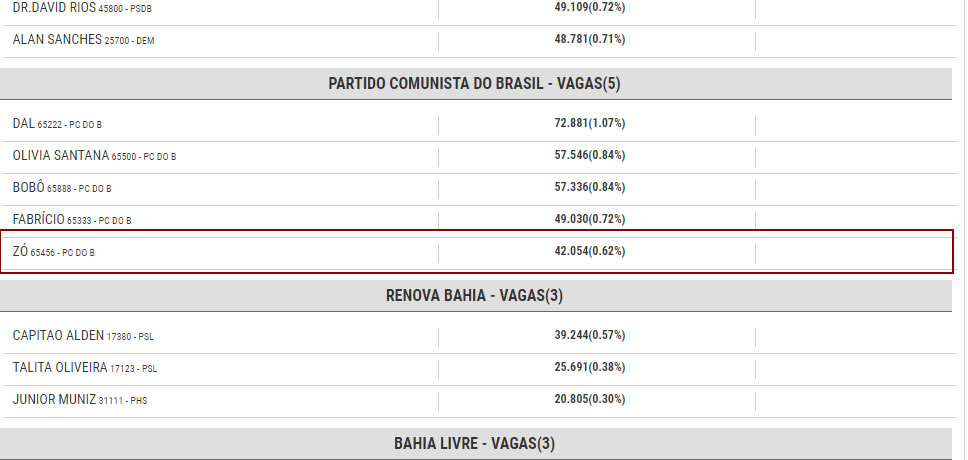Click the Bahia Livre section header
The height and width of the screenshot is (460, 968).
click(474, 443)
